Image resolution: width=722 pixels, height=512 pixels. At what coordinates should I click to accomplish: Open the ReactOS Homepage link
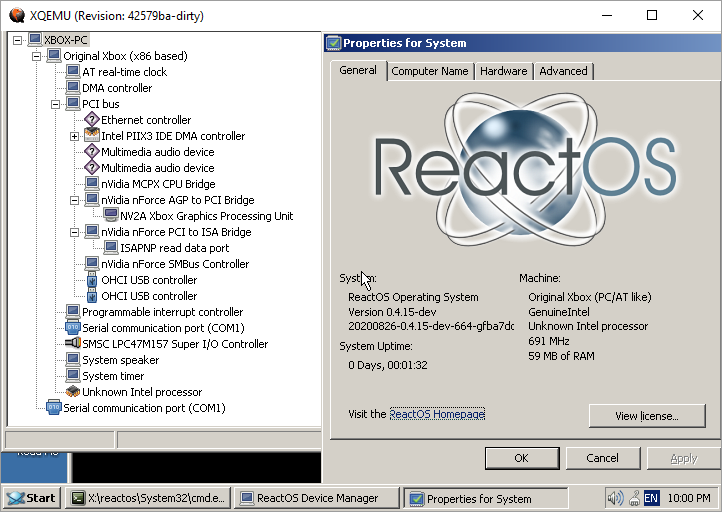pyautogui.click(x=437, y=414)
